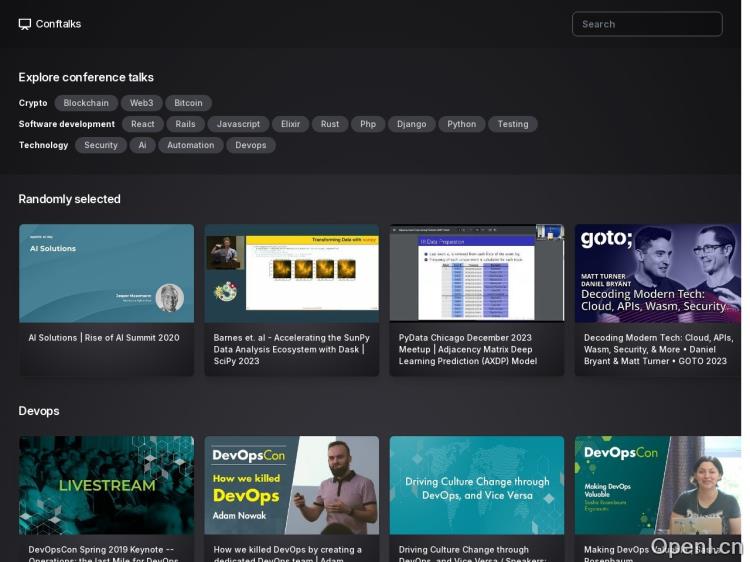
Task: Show talks under Security tag
Action: pyautogui.click(x=100, y=145)
